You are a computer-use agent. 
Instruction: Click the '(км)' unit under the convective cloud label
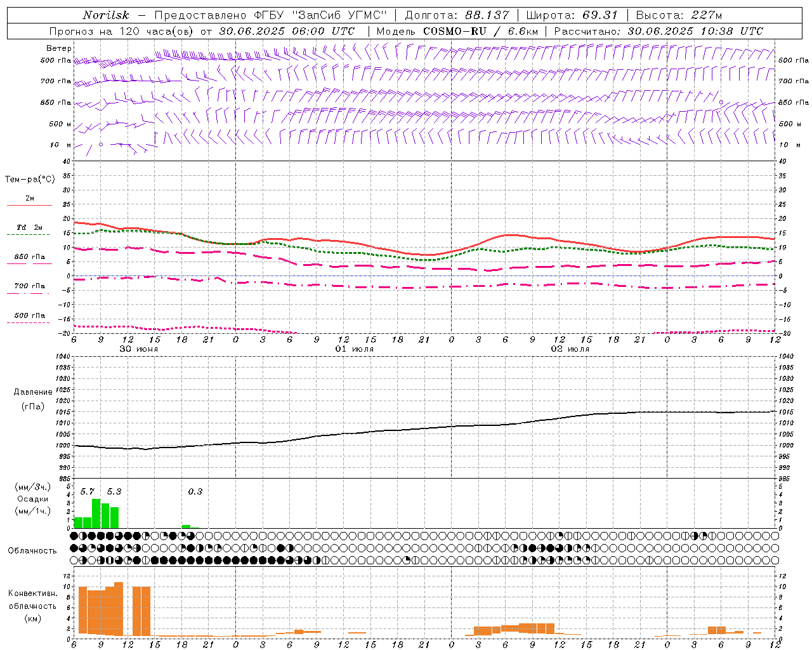[32, 618]
